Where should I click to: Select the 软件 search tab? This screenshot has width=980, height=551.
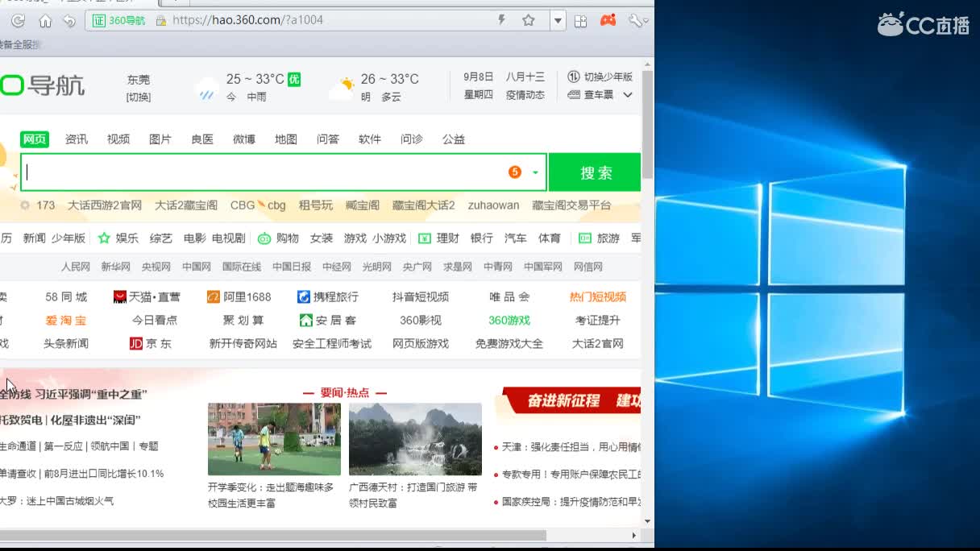coord(370,139)
